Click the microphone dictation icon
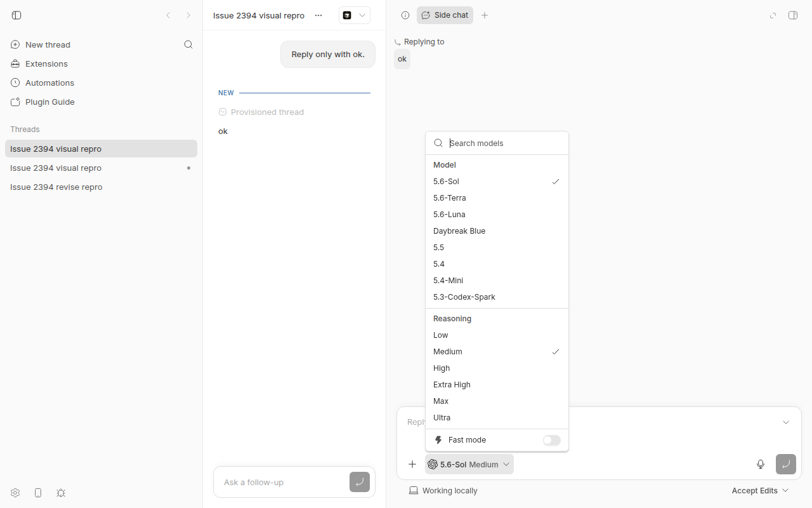This screenshot has height=508, width=812. (x=761, y=464)
